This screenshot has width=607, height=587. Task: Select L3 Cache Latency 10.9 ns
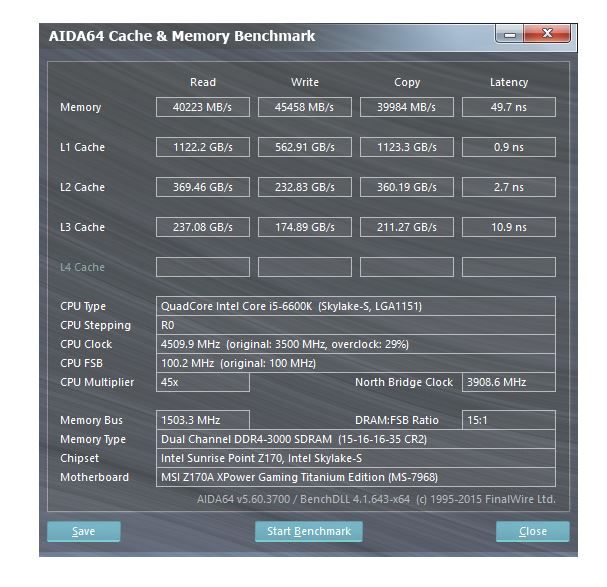(x=509, y=227)
